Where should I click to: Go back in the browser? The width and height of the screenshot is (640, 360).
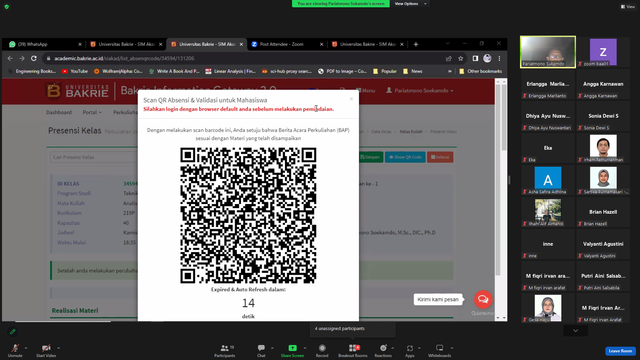point(10,58)
